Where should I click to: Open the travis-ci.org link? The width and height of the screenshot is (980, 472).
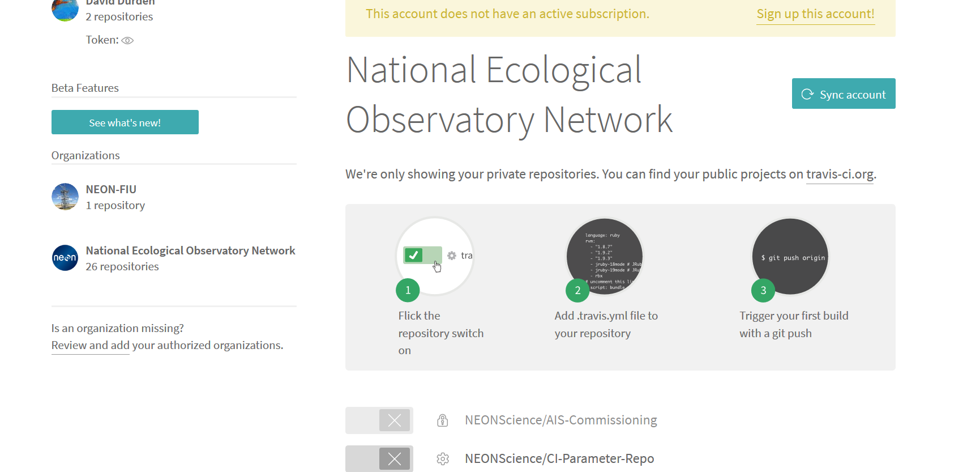[x=840, y=174]
